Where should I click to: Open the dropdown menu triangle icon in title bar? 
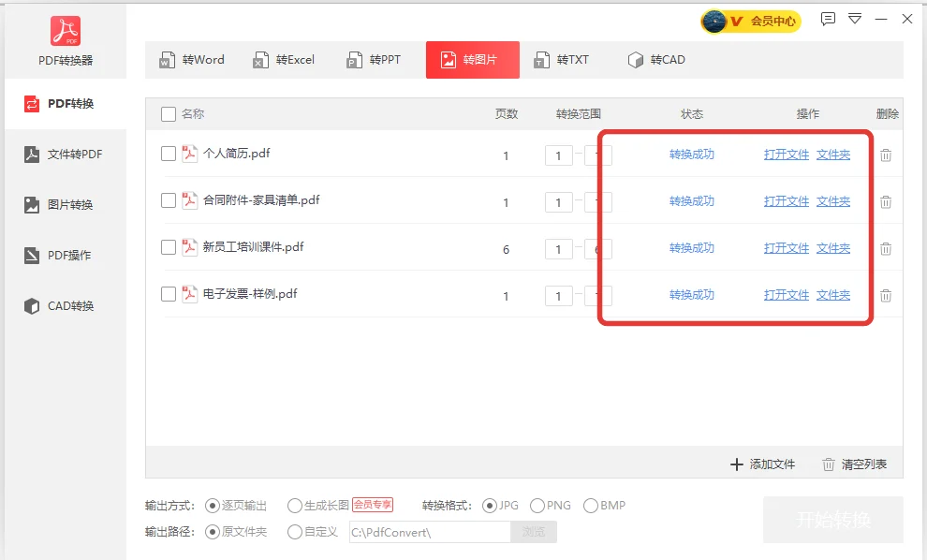pyautogui.click(x=855, y=19)
